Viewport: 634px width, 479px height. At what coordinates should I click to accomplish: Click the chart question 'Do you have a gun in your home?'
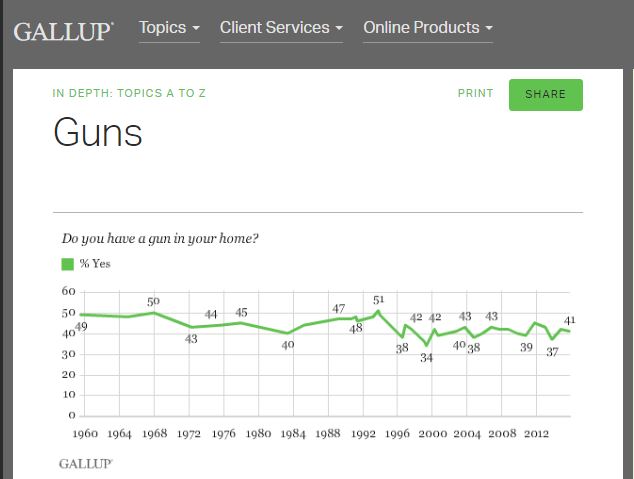pyautogui.click(x=160, y=238)
